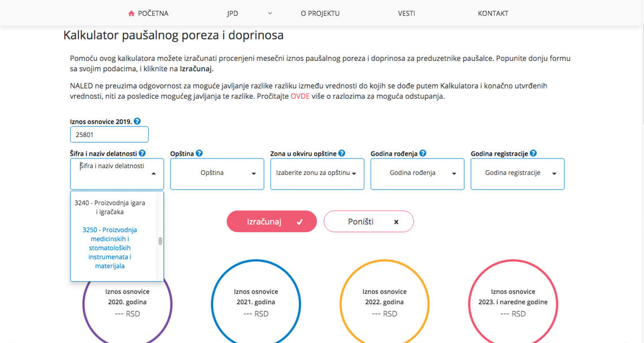Click the activity list scrollbar thumb

pyautogui.click(x=160, y=241)
